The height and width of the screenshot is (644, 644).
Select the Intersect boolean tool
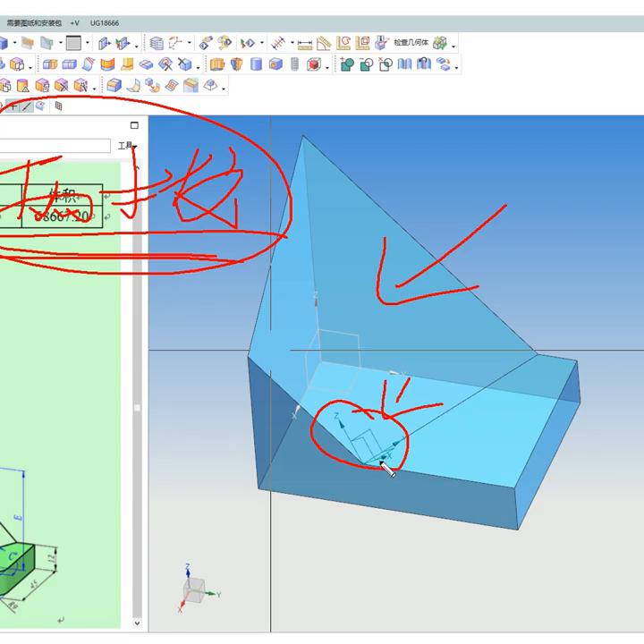pos(386,64)
